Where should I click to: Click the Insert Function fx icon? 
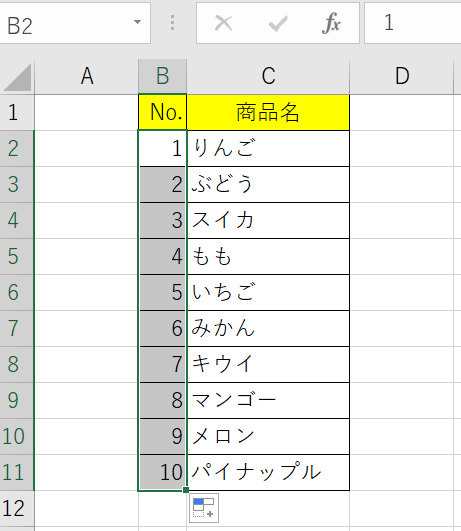331,23
